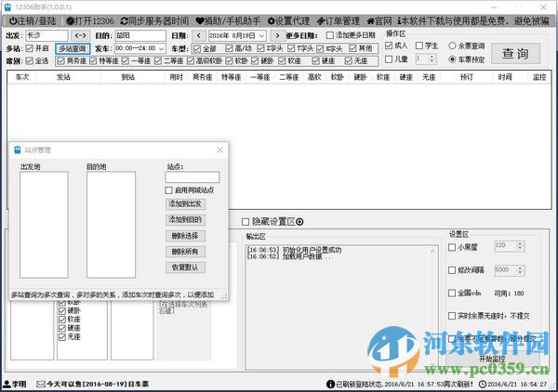The image size is (558, 392).
Task: Click the 用时 column header
Action: [176, 77]
